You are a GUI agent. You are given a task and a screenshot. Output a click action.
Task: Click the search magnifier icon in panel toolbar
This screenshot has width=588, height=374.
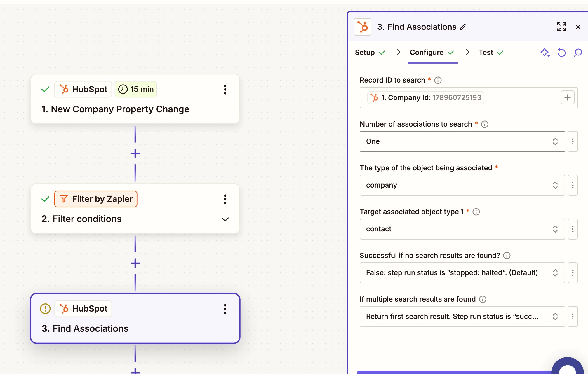pos(578,53)
